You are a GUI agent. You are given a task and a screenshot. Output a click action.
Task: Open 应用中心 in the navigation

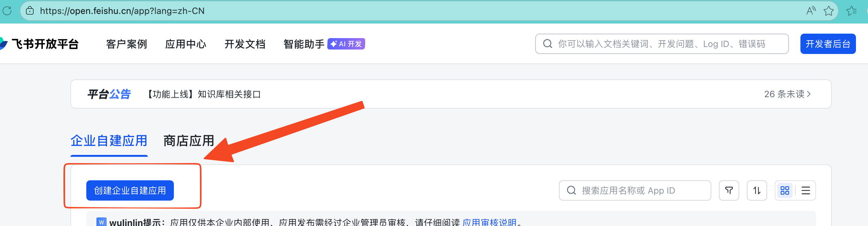(x=186, y=44)
